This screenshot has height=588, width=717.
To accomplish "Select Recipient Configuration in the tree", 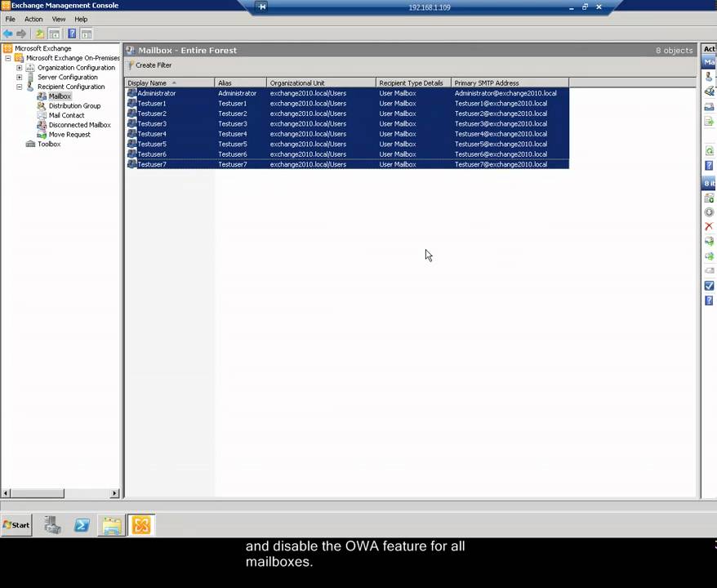I will [x=71, y=87].
